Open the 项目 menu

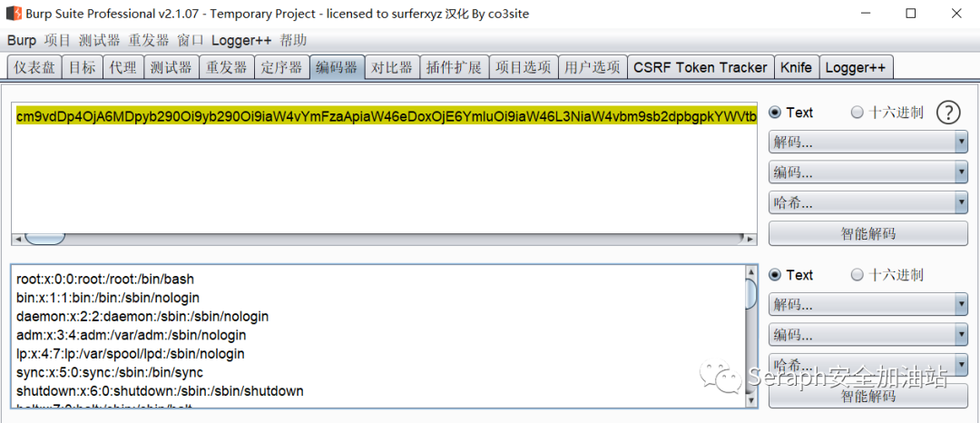coord(57,41)
